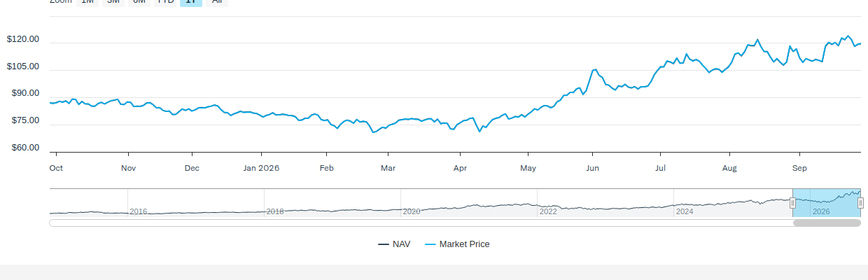The height and width of the screenshot is (280, 868).
Task: Click the price peak near early June
Action: click(x=594, y=69)
